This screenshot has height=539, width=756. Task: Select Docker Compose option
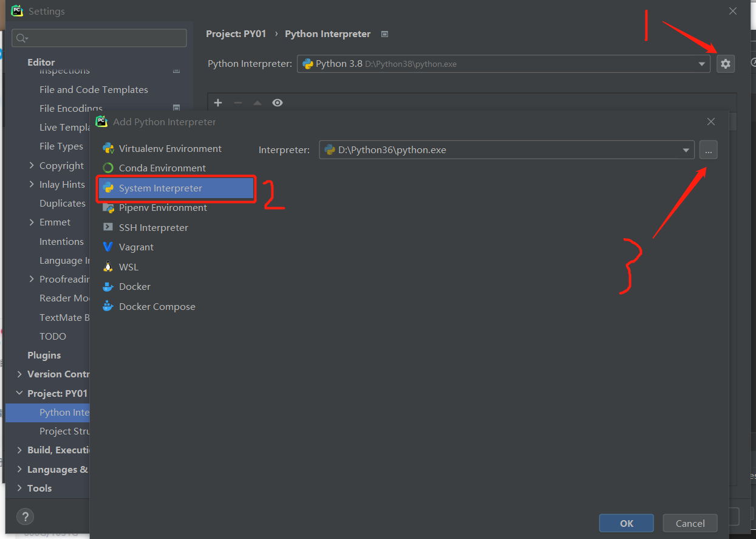157,306
